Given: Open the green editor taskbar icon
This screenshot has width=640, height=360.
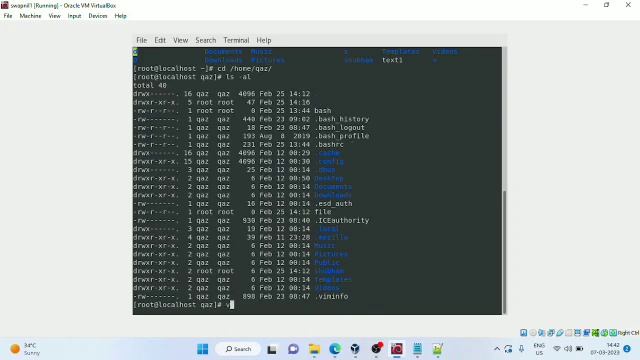Looking at the screenshot, I should [x=438, y=349].
